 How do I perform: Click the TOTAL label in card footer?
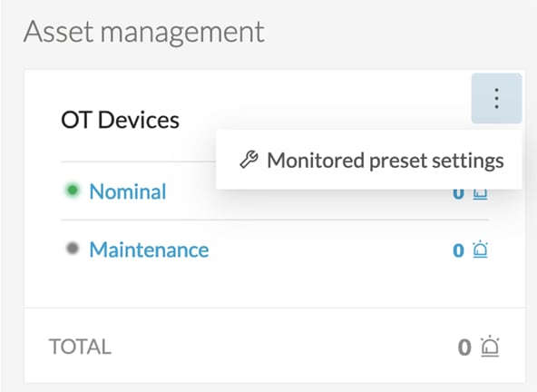pos(80,347)
